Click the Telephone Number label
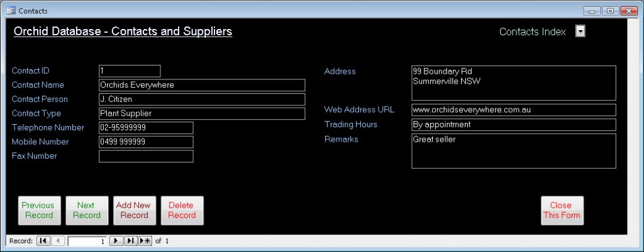644x252 pixels. tap(48, 128)
